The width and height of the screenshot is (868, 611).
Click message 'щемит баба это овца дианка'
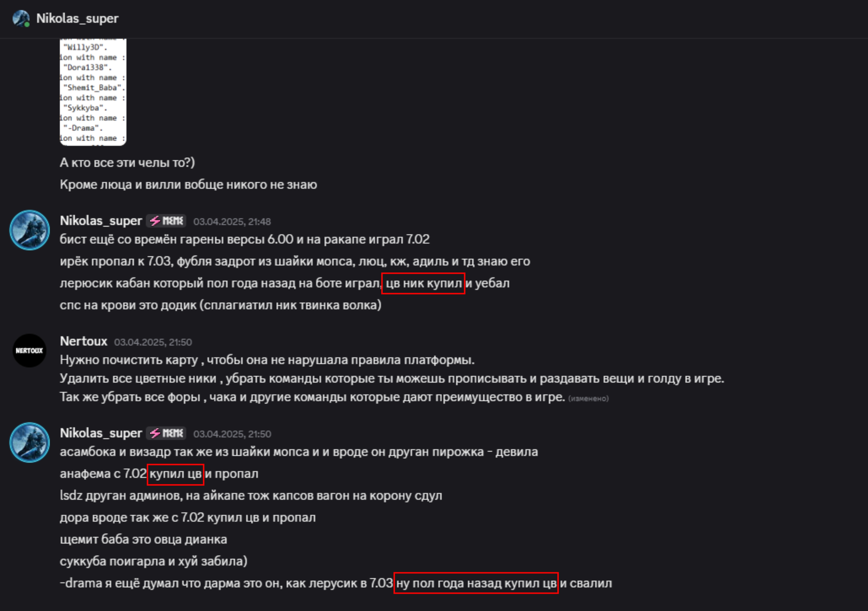(143, 539)
